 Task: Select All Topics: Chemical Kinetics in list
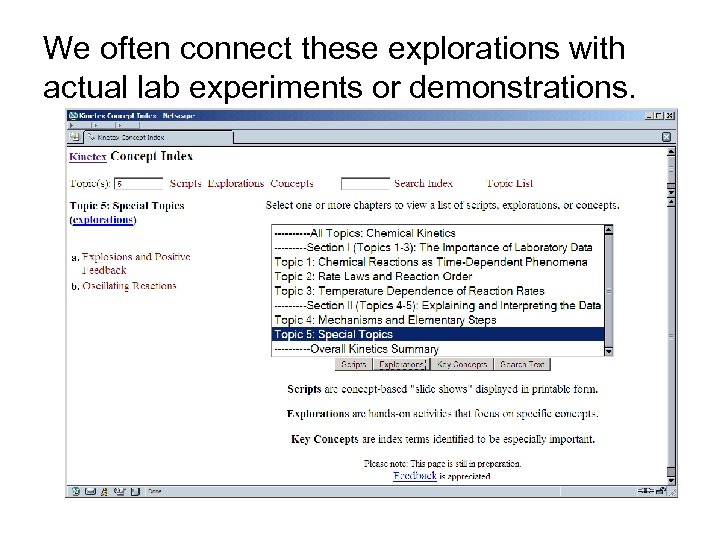click(x=438, y=233)
